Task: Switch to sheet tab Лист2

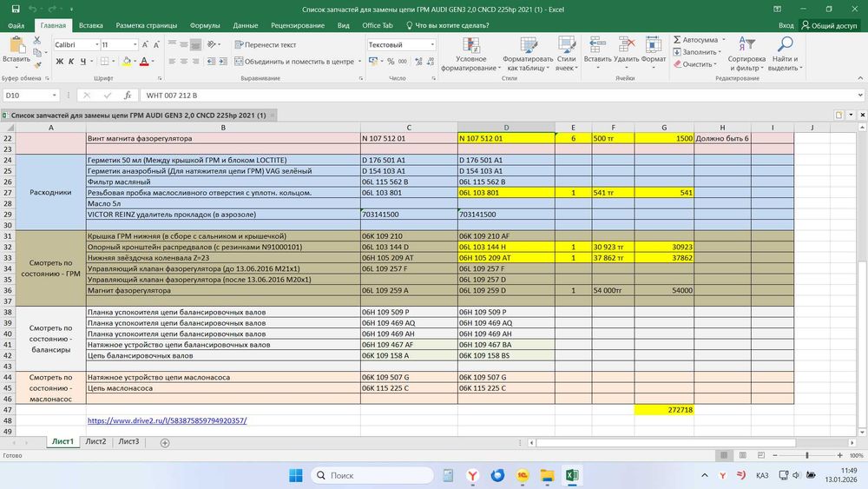Action: 95,442
